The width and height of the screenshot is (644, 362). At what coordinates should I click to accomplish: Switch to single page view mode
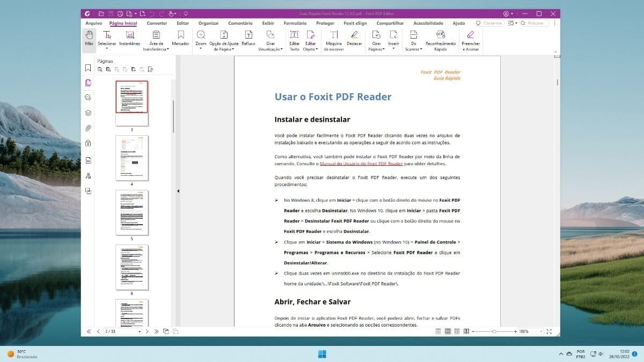(x=438, y=331)
